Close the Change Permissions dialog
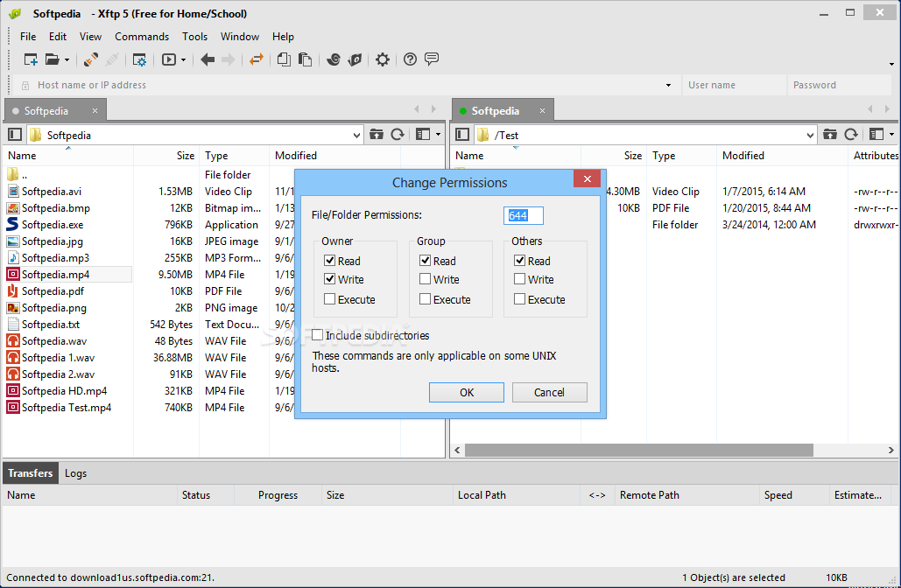Viewport: 901px width, 588px height. [x=587, y=178]
